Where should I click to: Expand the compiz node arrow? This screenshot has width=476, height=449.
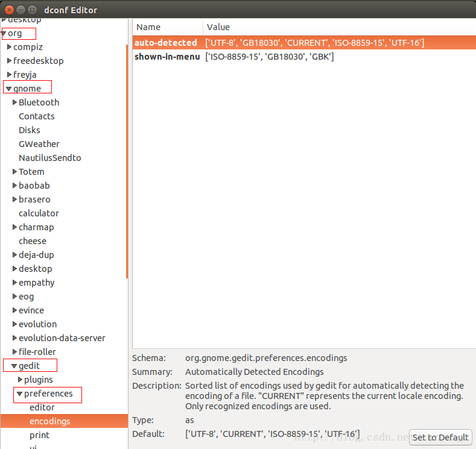[9, 46]
